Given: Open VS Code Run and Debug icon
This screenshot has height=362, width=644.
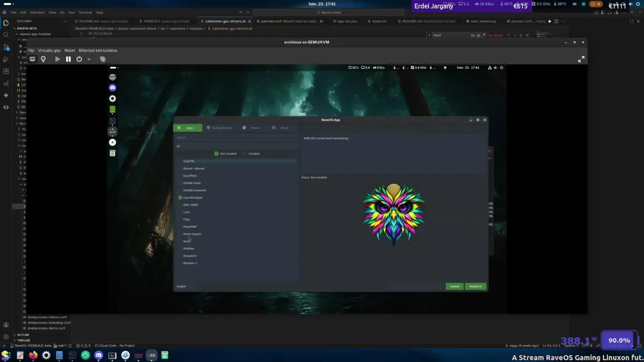Looking at the screenshot, I should tap(6, 59).
